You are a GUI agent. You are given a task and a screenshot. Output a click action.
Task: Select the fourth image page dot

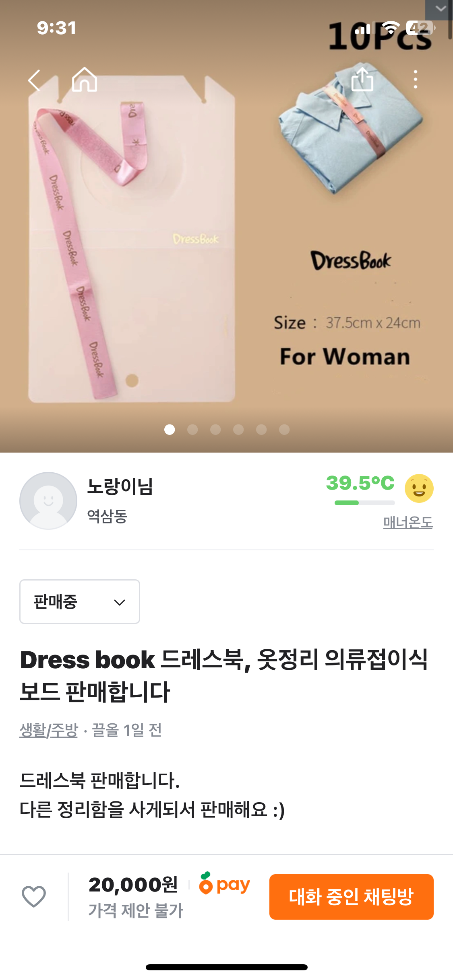[x=238, y=430]
